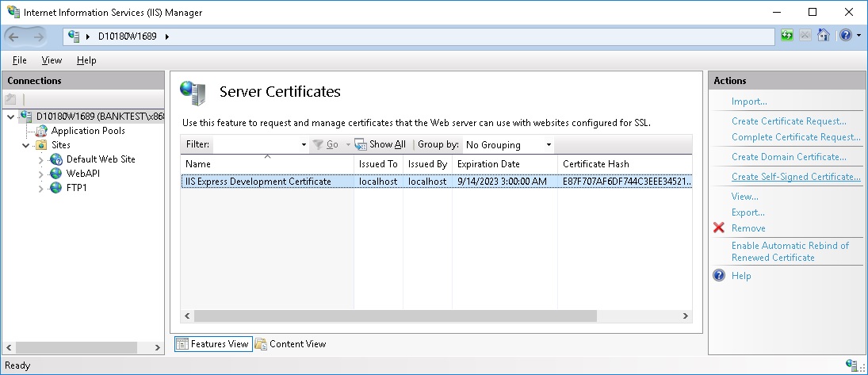Click the Filter text input field

coord(257,144)
